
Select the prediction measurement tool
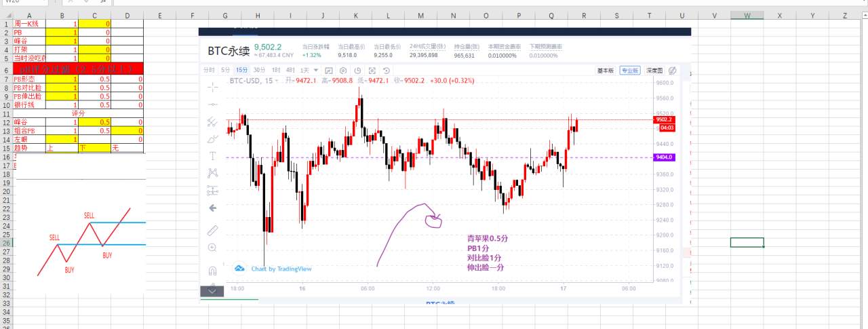coord(212,191)
